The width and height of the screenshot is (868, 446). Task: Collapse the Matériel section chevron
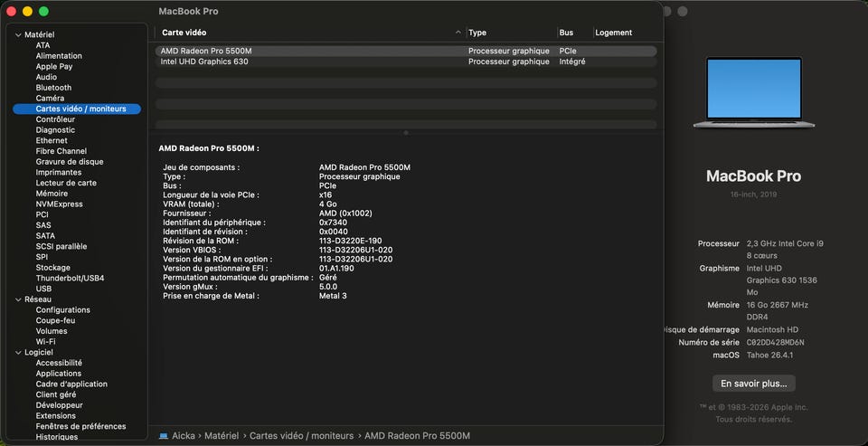18,35
